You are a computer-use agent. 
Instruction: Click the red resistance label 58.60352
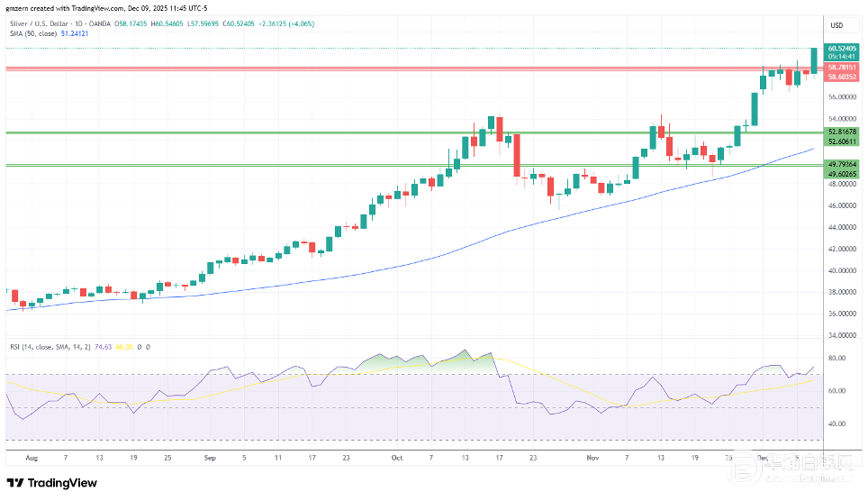click(842, 77)
